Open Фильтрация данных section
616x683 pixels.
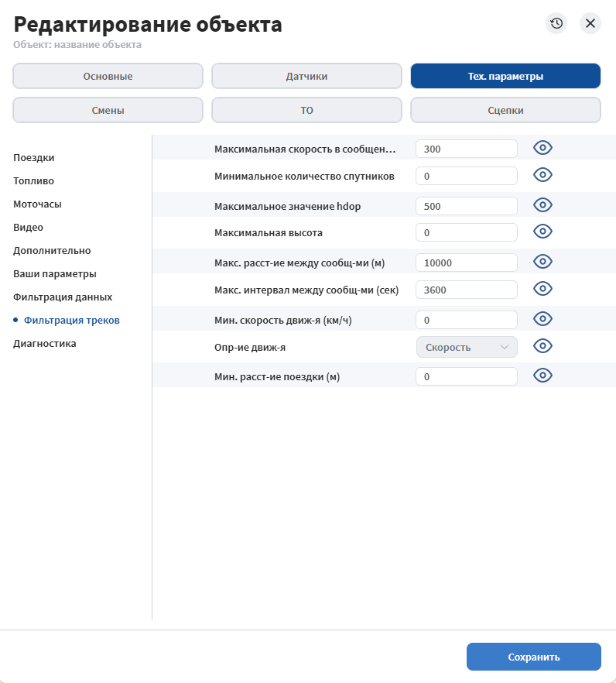[x=63, y=297]
